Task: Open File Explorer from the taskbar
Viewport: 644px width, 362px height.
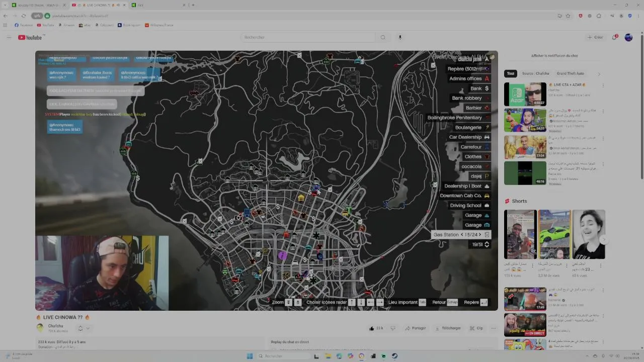Action: pos(328,356)
